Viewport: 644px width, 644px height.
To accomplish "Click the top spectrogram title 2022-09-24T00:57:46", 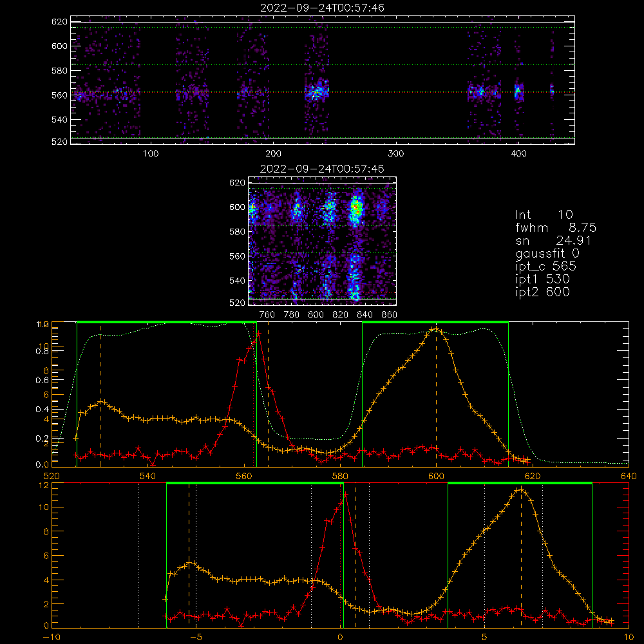I will coord(322,8).
